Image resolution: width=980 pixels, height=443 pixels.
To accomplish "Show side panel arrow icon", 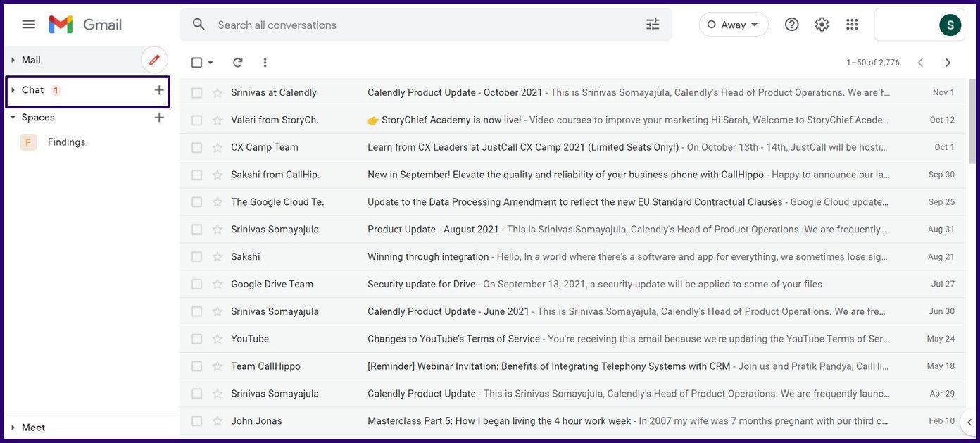I will 969,422.
